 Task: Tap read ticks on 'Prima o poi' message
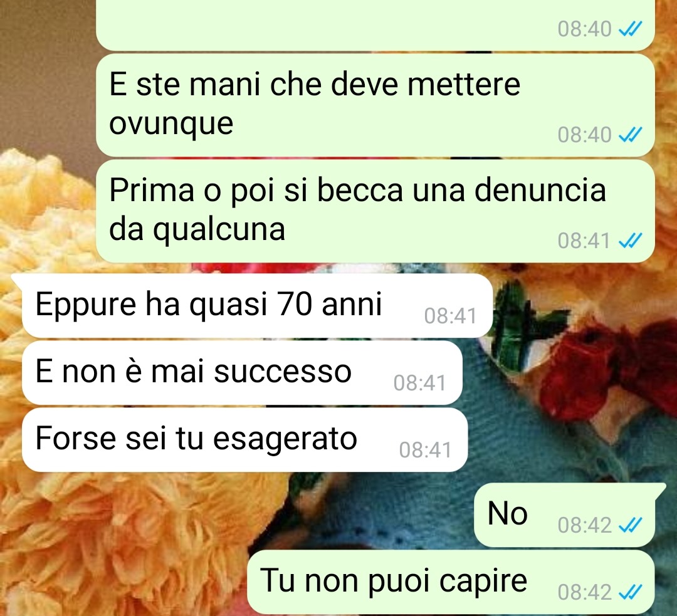(x=631, y=241)
